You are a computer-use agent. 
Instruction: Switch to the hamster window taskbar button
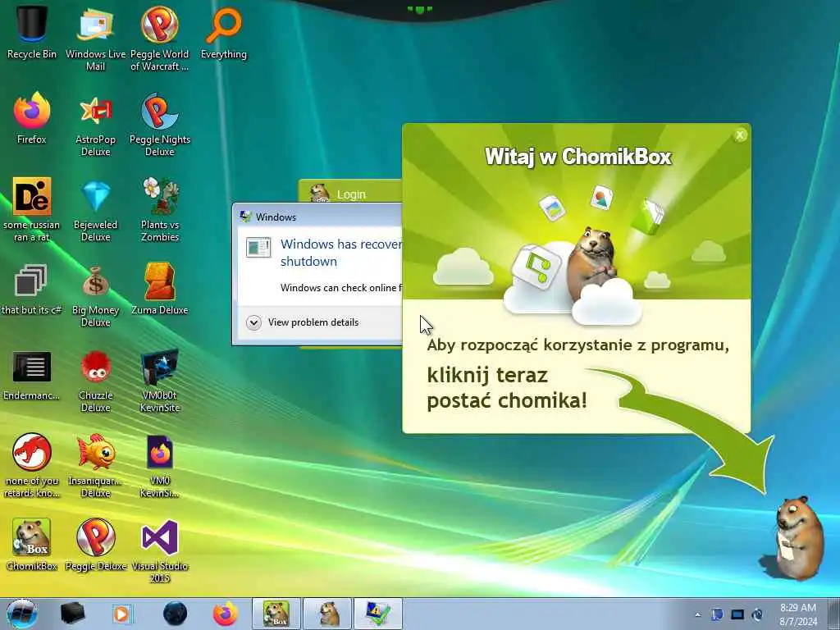[x=327, y=614]
